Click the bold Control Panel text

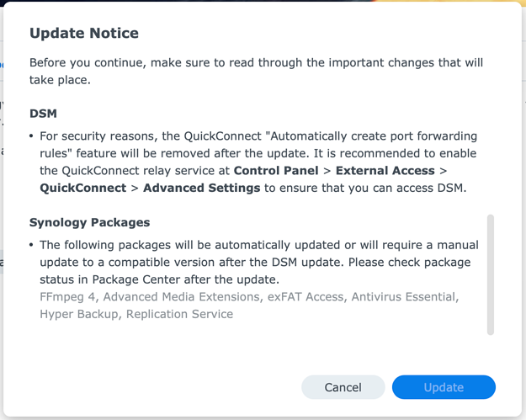(x=276, y=171)
